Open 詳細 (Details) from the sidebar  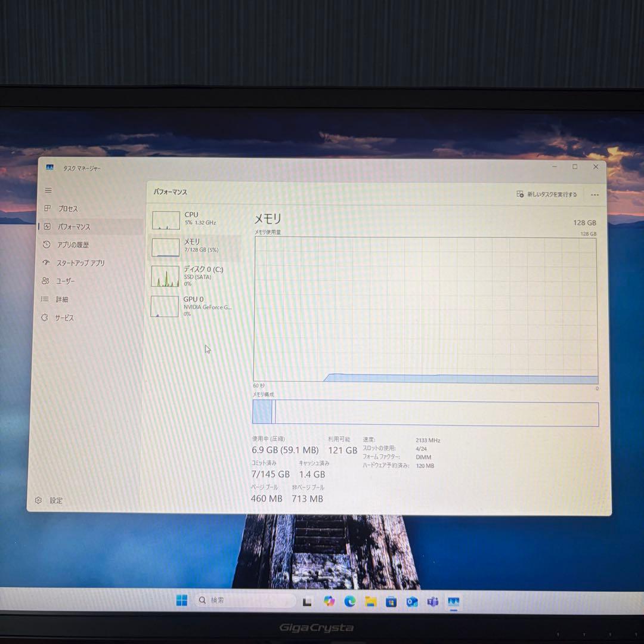[63, 299]
